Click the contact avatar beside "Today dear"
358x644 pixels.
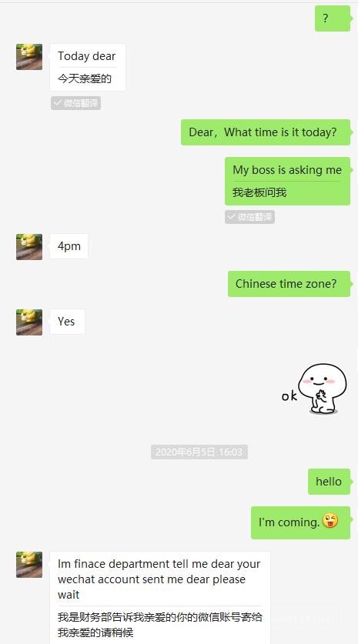(x=29, y=57)
